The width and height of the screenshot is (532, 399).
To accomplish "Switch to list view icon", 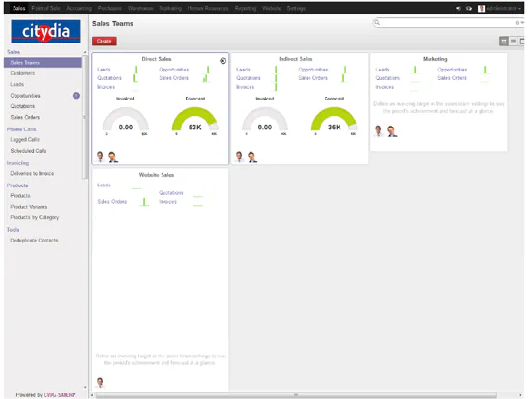I will pyautogui.click(x=513, y=42).
